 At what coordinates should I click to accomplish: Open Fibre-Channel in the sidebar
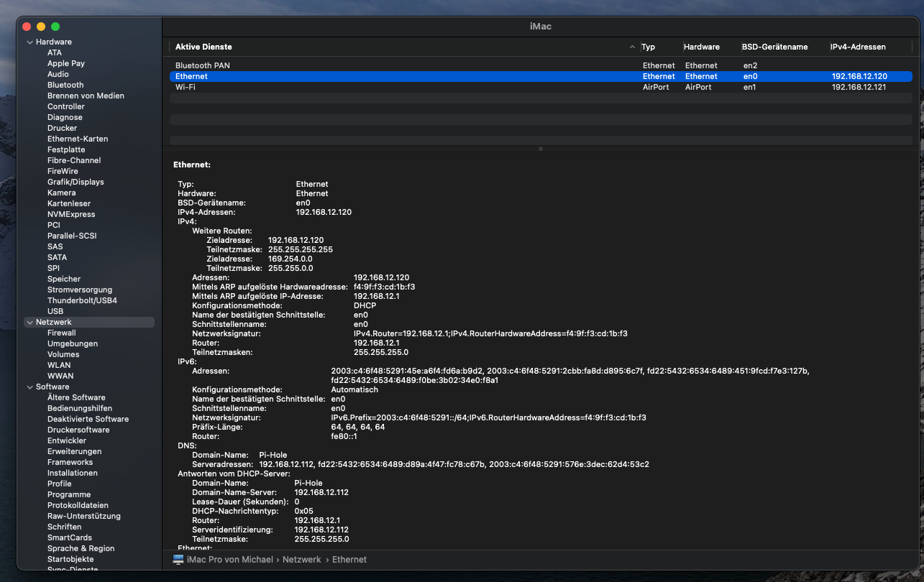coord(74,160)
